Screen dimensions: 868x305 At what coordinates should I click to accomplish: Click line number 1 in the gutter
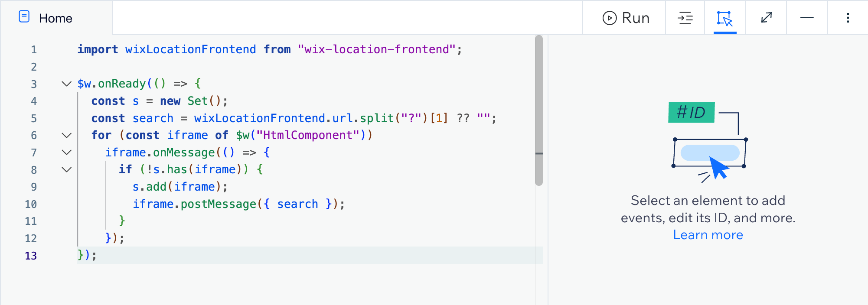(x=34, y=50)
